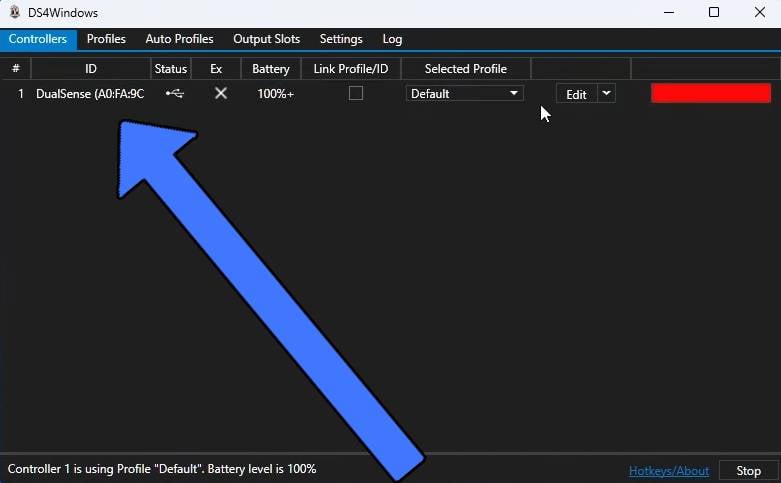Click the Ex column header

(216, 69)
